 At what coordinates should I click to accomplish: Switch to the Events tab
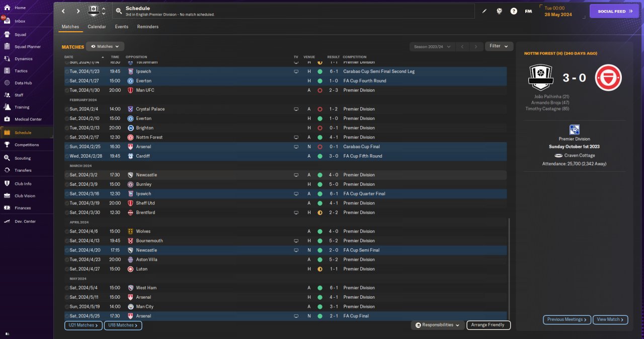(121, 27)
